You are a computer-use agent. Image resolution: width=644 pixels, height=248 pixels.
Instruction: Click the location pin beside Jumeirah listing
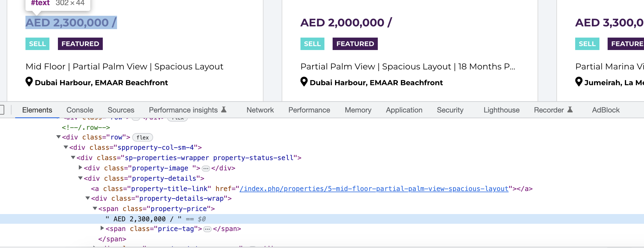pyautogui.click(x=579, y=82)
